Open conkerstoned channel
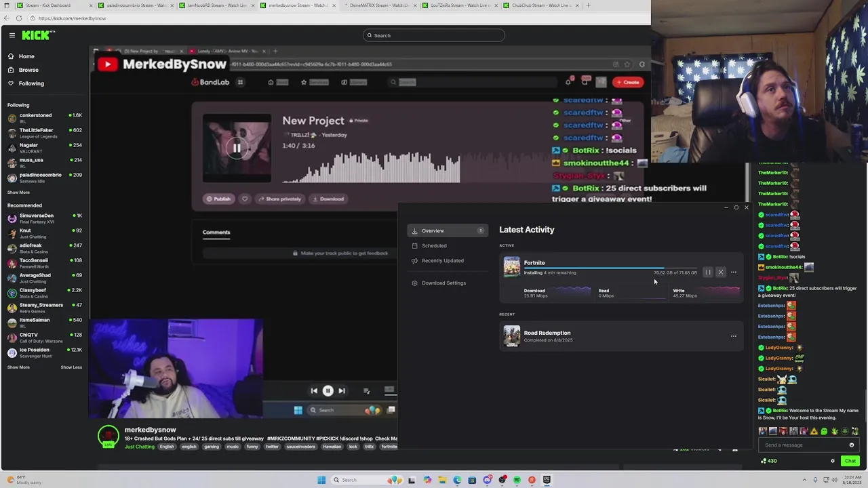The image size is (868, 488). tap(44, 118)
